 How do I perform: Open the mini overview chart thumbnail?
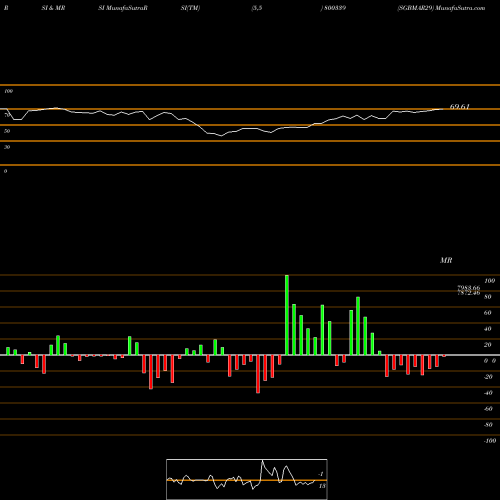[247, 479]
